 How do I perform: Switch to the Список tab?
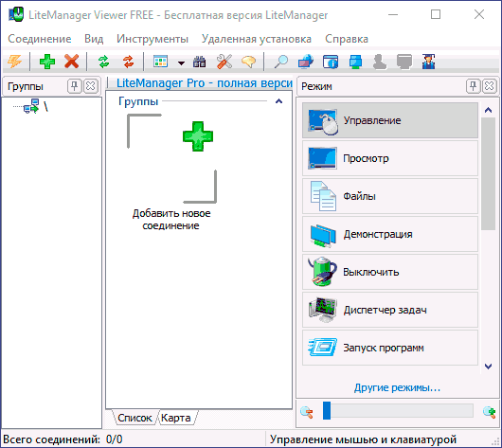click(134, 418)
